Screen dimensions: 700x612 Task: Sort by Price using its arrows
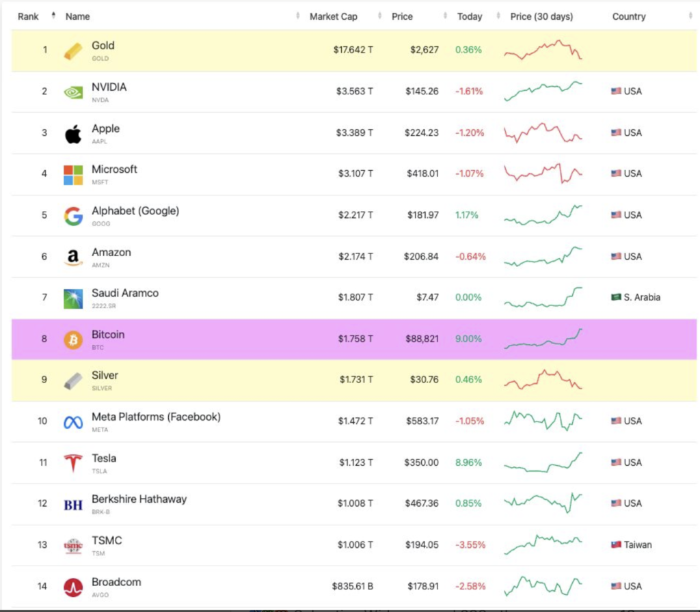point(445,16)
